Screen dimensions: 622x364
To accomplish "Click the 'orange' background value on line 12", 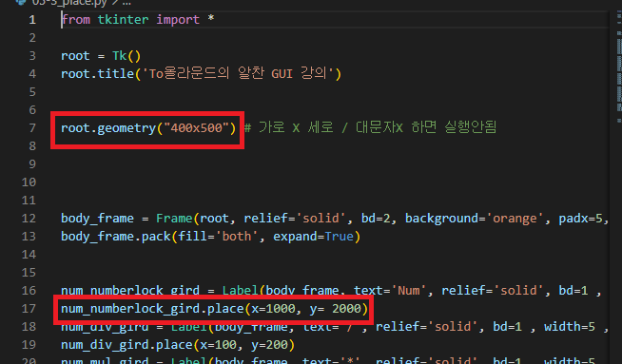I will 515,219.
